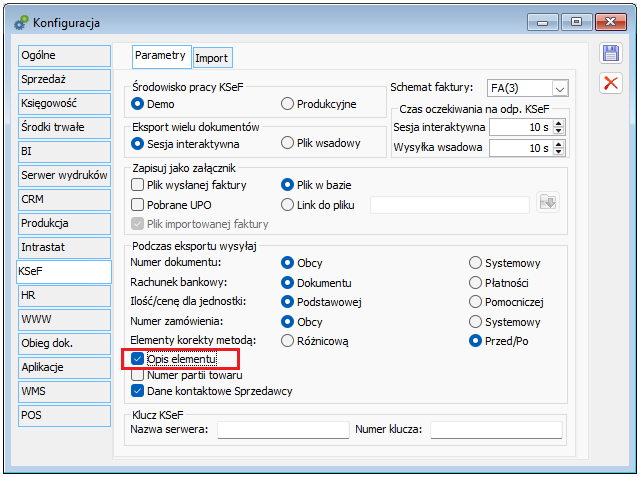The width and height of the screenshot is (641, 477).
Task: Switch to Parametry tab
Action: [161, 56]
